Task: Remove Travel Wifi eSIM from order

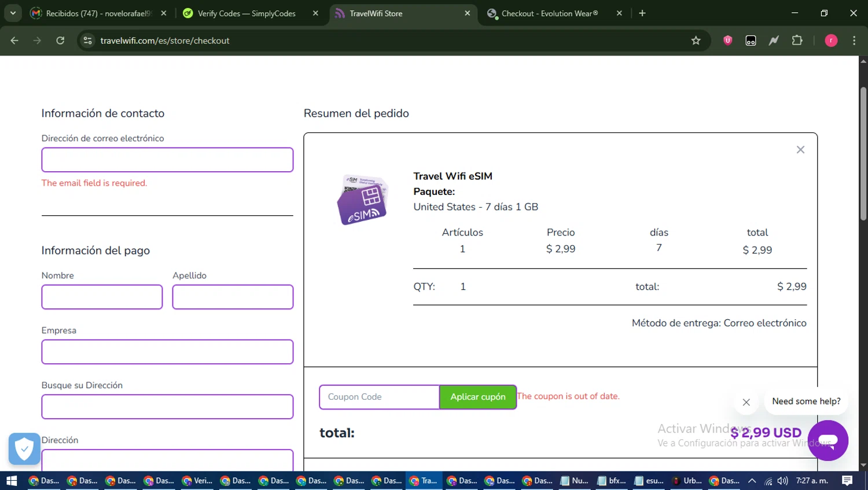Action: click(x=800, y=150)
